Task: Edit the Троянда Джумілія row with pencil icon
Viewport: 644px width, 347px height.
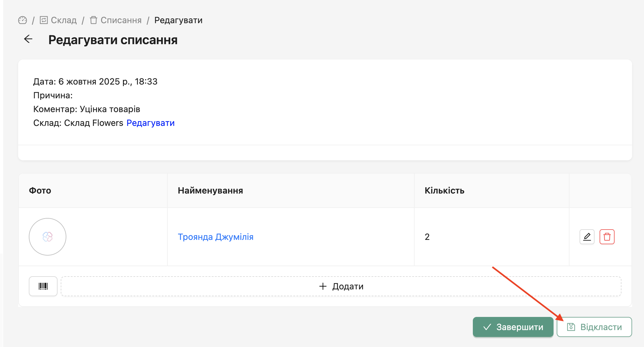Action: (587, 237)
